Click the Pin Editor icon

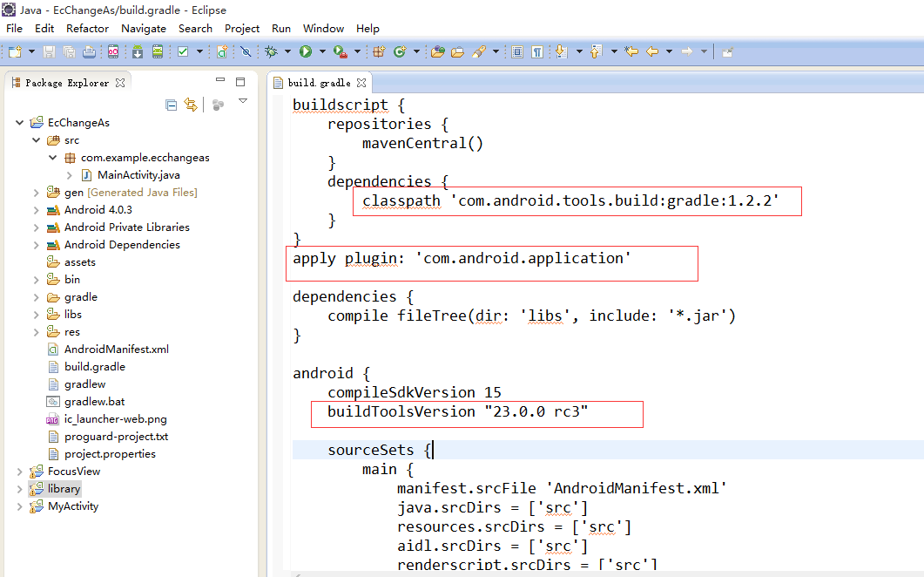pos(728,52)
